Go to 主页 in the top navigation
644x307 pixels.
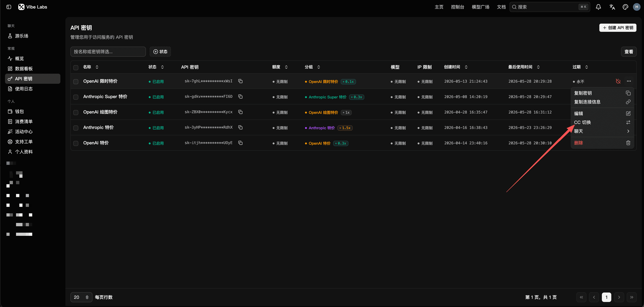pyautogui.click(x=439, y=7)
